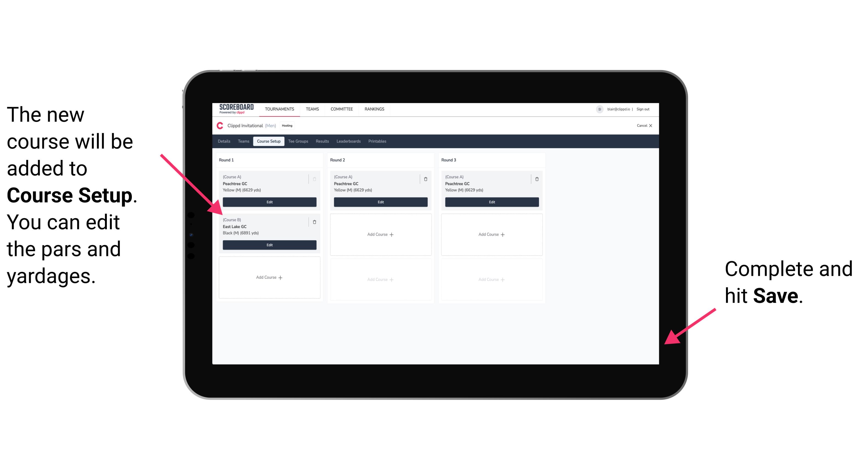Open the Tournaments menu item
Image resolution: width=868 pixels, height=467 pixels.
tap(279, 109)
